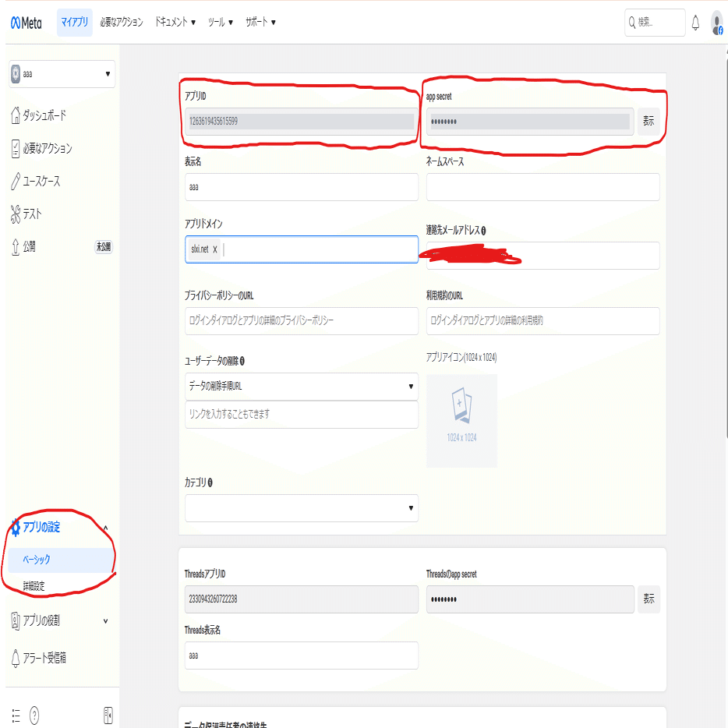
Task: Click the ThreadsアプリID field
Action: pyautogui.click(x=302, y=599)
